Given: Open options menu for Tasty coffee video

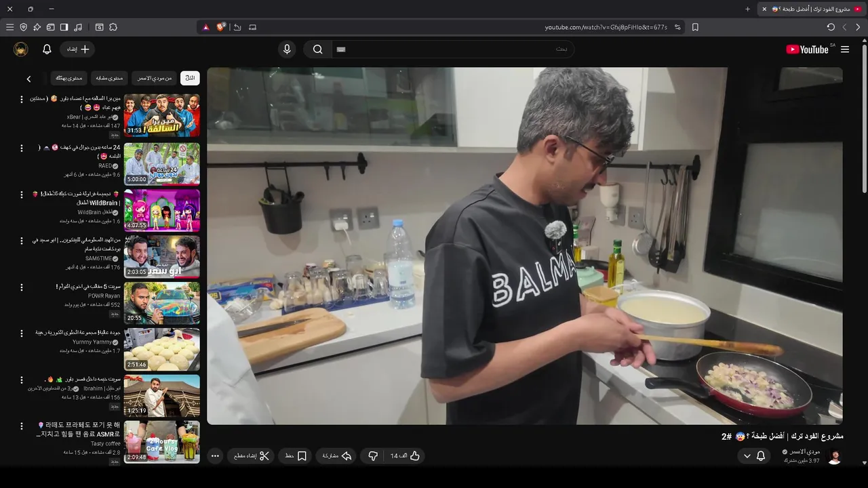Looking at the screenshot, I should coord(21,426).
